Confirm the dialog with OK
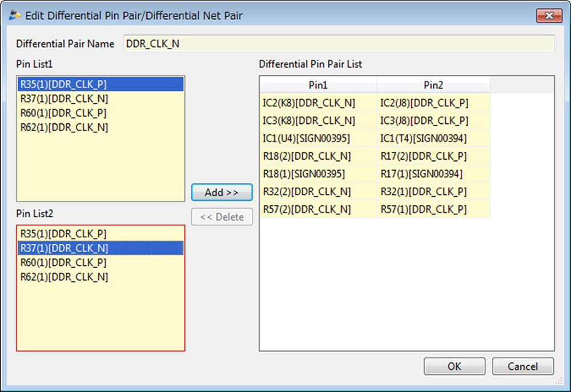Viewport: 571px width, 392px height. [454, 366]
